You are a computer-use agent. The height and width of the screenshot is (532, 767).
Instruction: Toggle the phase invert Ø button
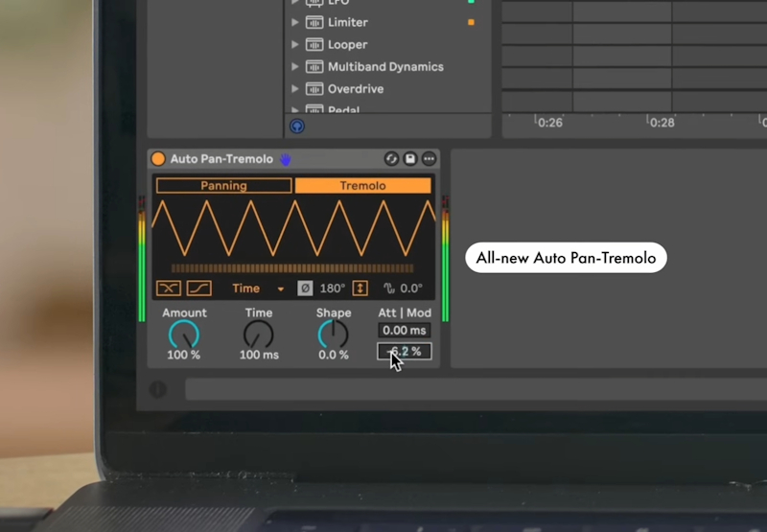point(305,289)
